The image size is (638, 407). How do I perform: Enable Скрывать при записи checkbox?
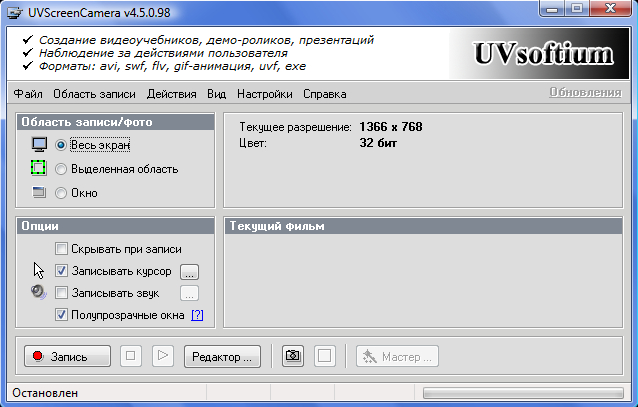(62, 249)
